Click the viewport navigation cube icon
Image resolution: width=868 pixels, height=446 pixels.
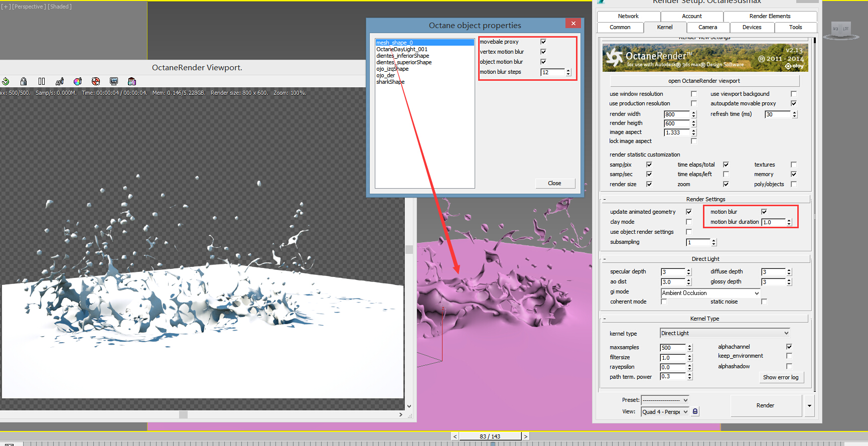841,30
